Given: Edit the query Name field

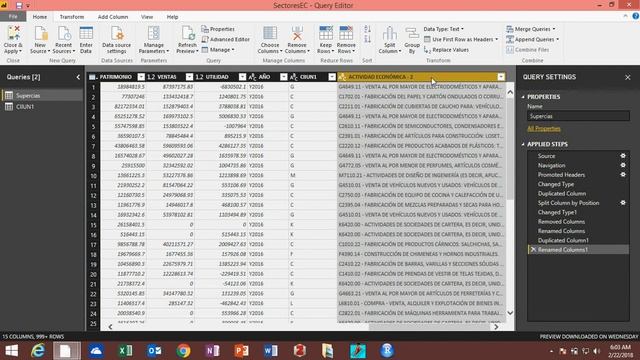Looking at the screenshot, I should 578,116.
